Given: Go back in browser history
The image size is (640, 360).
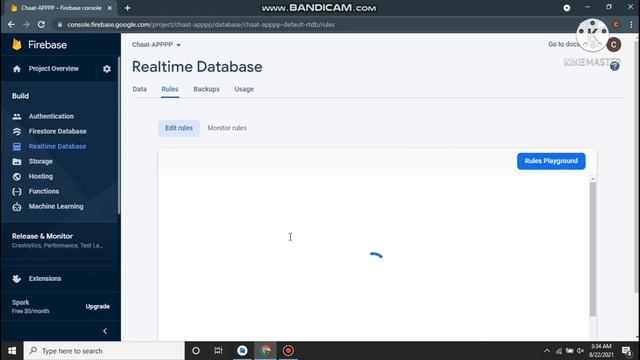Looking at the screenshot, I should 11,24.
